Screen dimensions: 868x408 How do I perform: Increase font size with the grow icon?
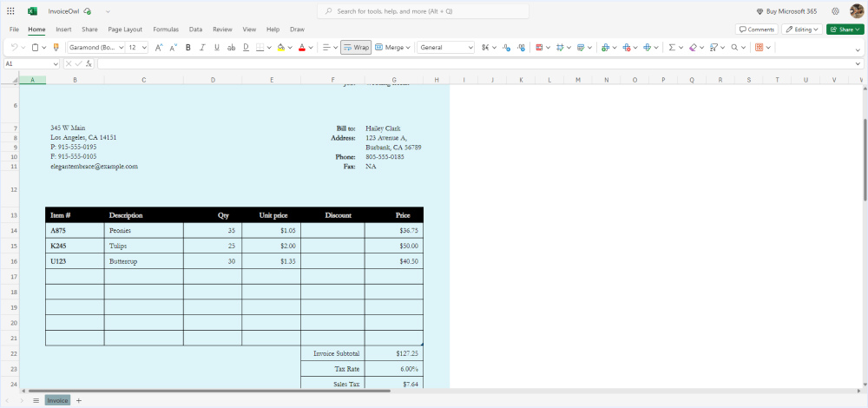tap(158, 48)
